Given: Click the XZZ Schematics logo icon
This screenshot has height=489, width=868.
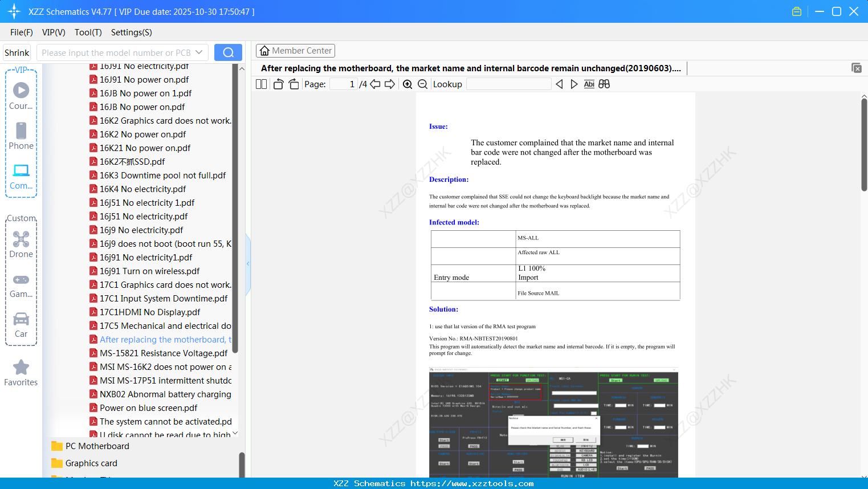Looking at the screenshot, I should [x=14, y=11].
